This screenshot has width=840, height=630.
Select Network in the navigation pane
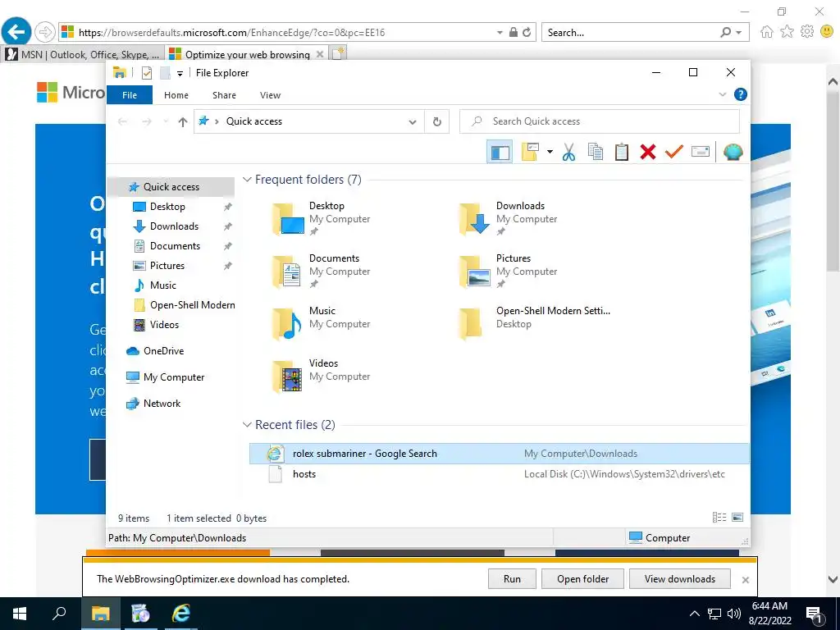pyautogui.click(x=162, y=404)
